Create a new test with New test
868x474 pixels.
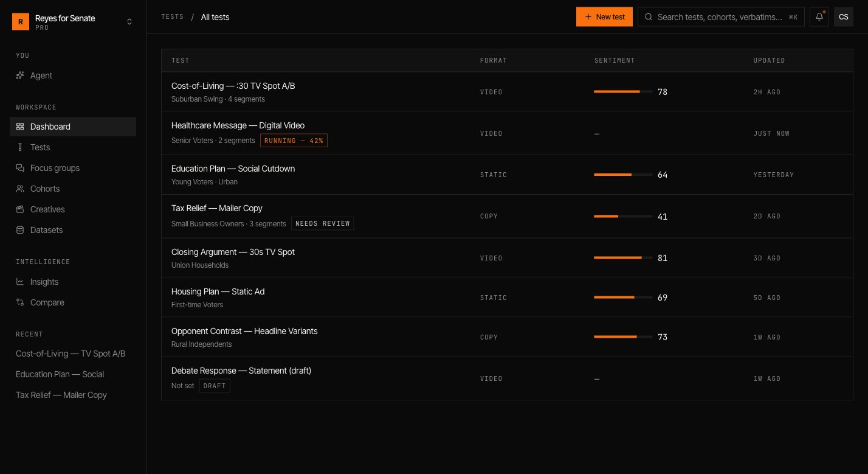604,17
